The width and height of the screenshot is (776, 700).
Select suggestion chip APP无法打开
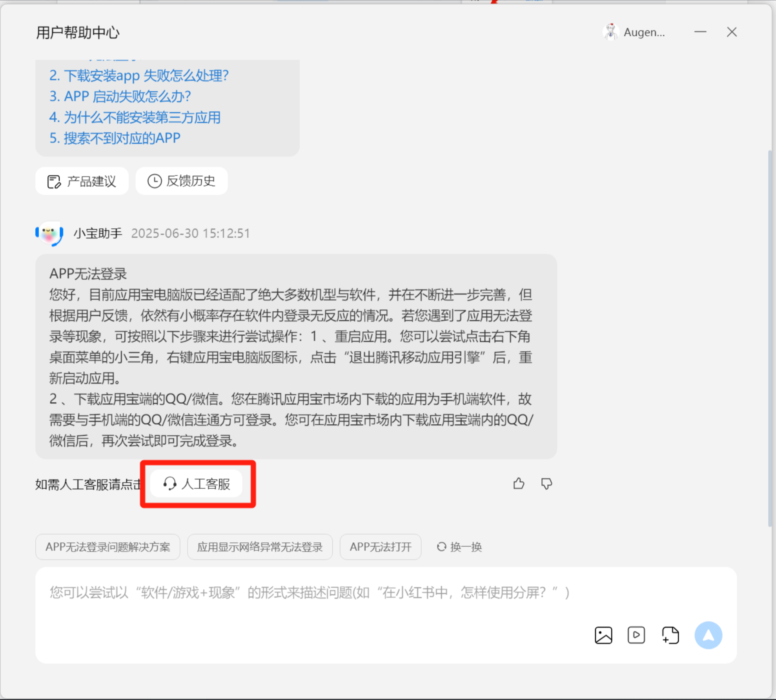pos(380,547)
